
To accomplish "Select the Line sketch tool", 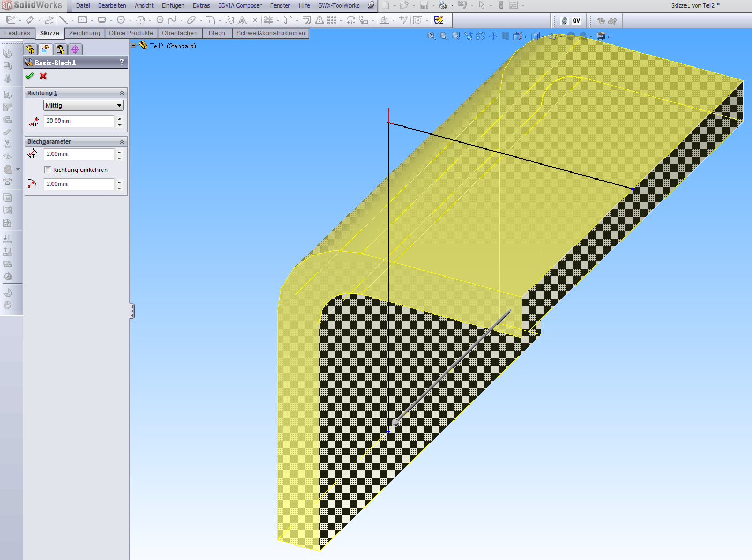I will click(63, 20).
